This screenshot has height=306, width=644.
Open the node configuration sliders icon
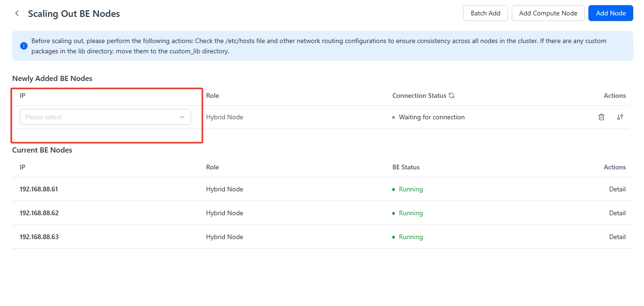tap(620, 117)
